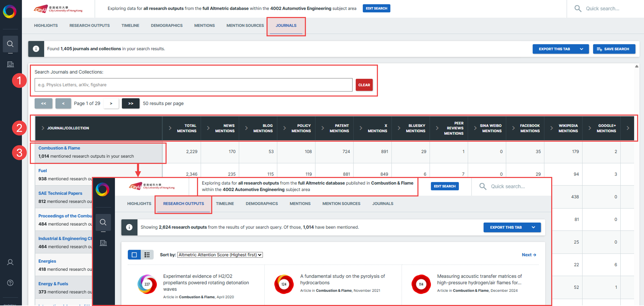This screenshot has width=644, height=306.
Task: Open the user account icon in sidebar
Action: 10,262
